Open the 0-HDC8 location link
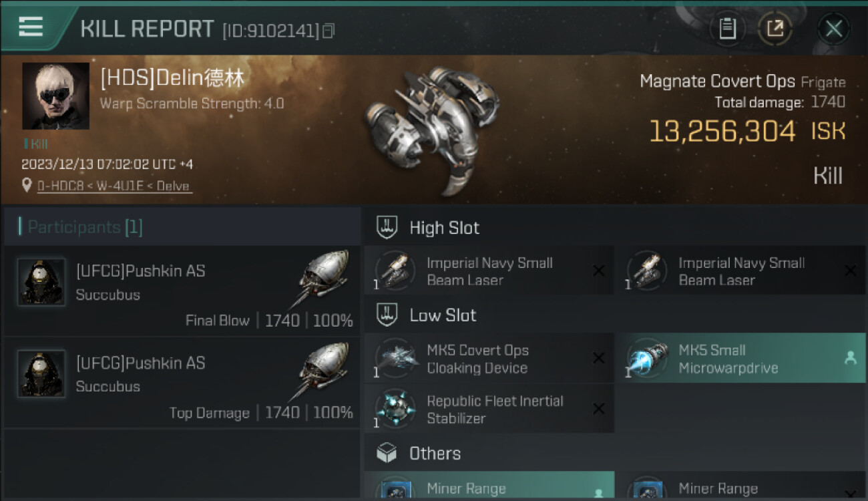 tap(114, 186)
